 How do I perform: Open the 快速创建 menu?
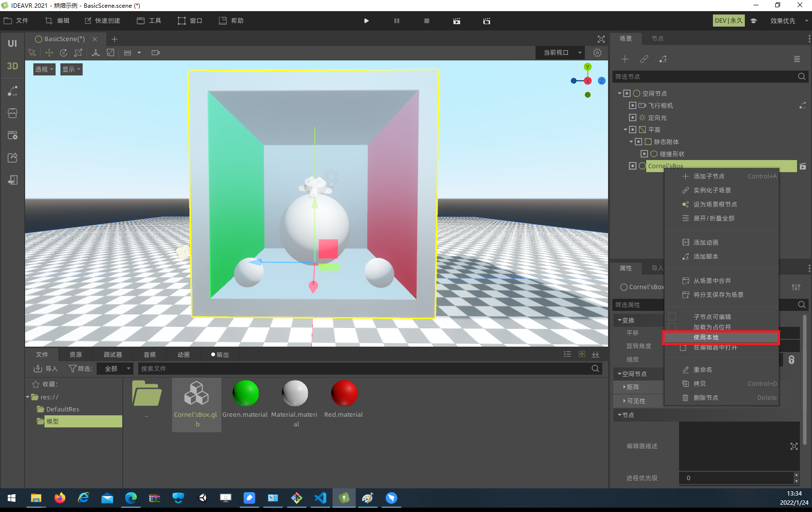(102, 21)
